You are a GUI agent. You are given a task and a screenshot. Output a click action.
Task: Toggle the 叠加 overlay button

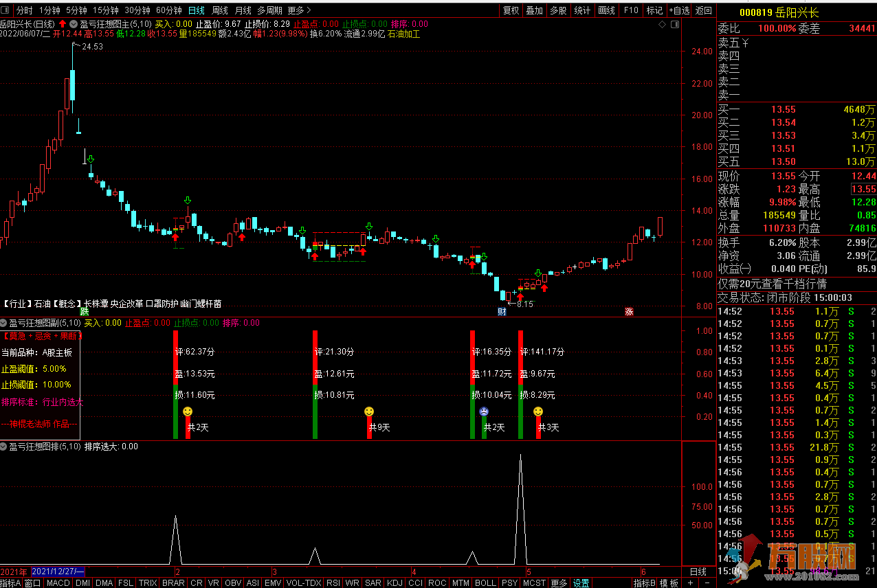tap(534, 10)
